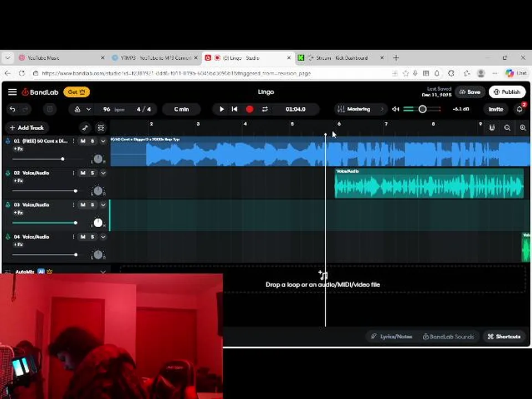This screenshot has width=532, height=399.
Task: Toggle loop cycle mode
Action: click(x=265, y=109)
